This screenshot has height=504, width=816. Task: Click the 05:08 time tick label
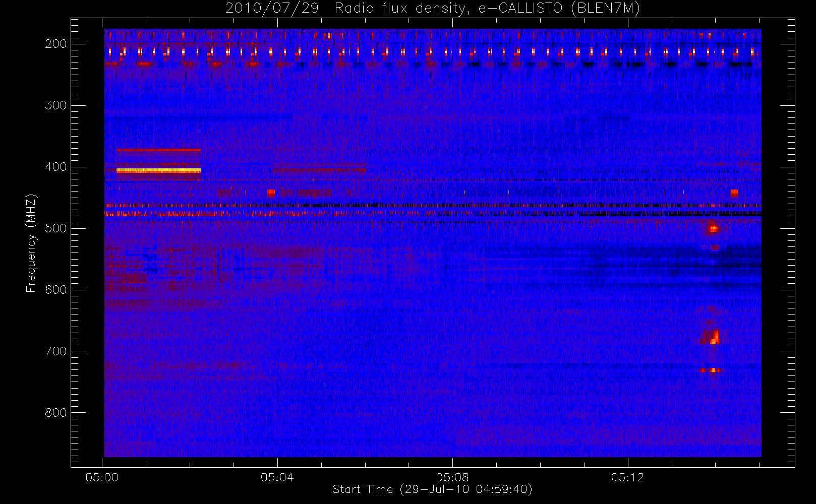pos(452,477)
